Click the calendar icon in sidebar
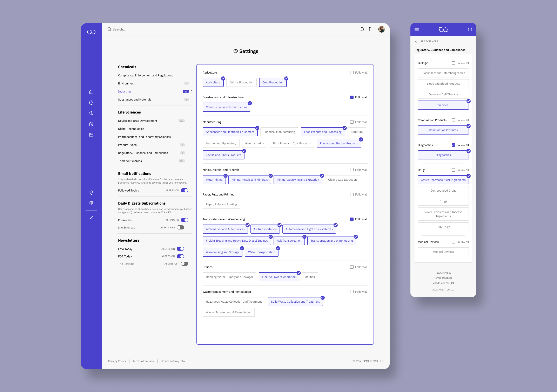This screenshot has height=392, width=557. coord(91,135)
